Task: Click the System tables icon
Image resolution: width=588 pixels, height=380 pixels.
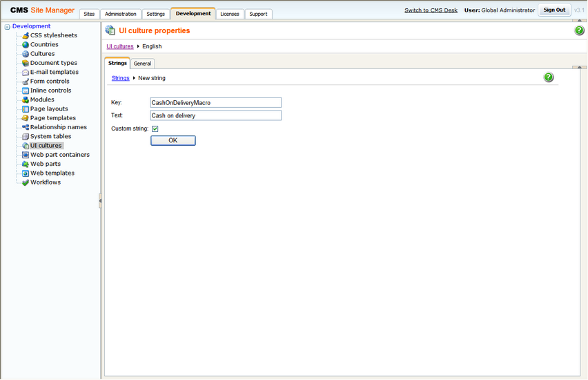Action: click(26, 137)
